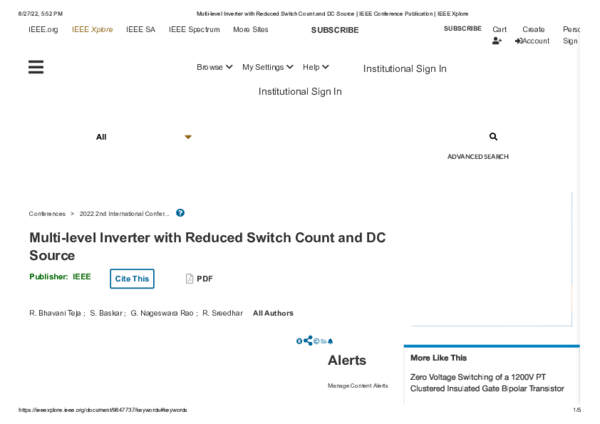Viewport: 600px width, 424px height.
Task: Click the alerts bell icon
Action: point(330,341)
